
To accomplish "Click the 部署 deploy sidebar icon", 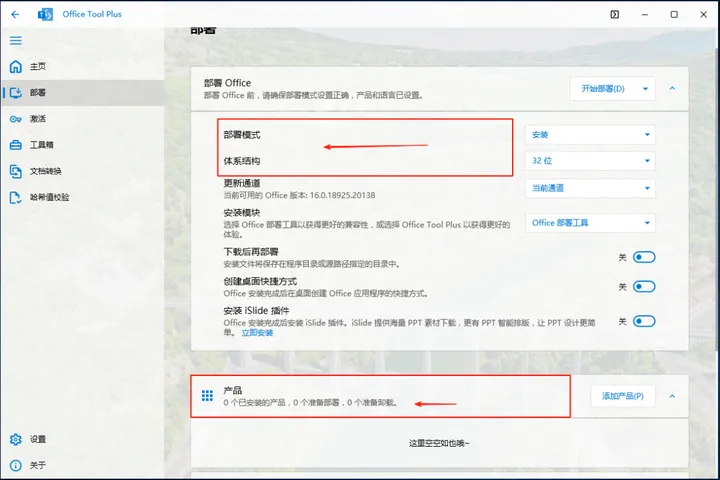I will coord(16,92).
